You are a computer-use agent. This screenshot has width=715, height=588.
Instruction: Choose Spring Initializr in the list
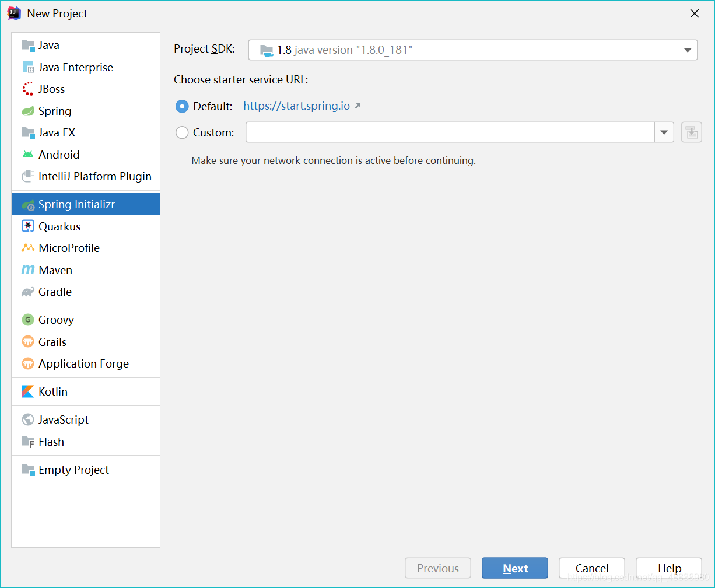(x=86, y=205)
